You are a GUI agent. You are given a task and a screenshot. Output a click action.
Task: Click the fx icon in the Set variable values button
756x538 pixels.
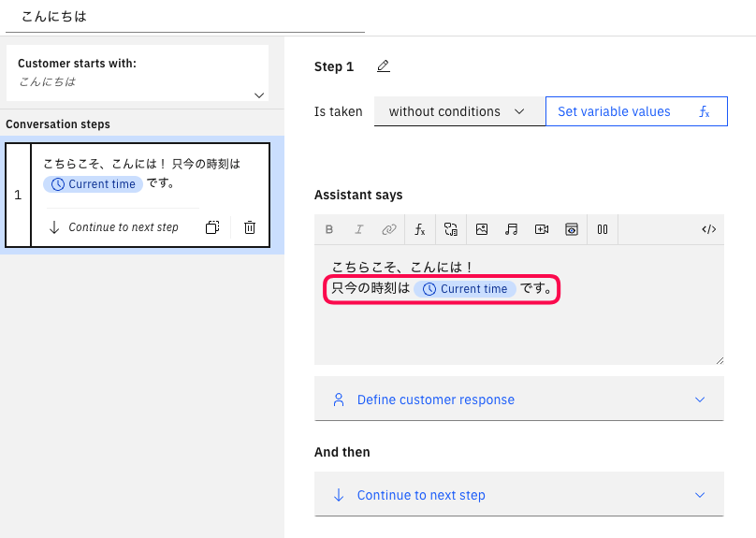[705, 111]
